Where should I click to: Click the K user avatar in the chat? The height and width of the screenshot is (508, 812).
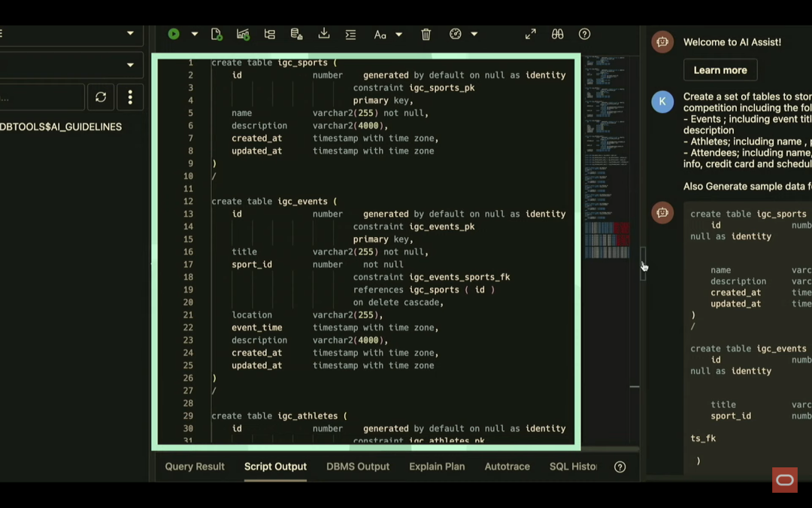(662, 102)
